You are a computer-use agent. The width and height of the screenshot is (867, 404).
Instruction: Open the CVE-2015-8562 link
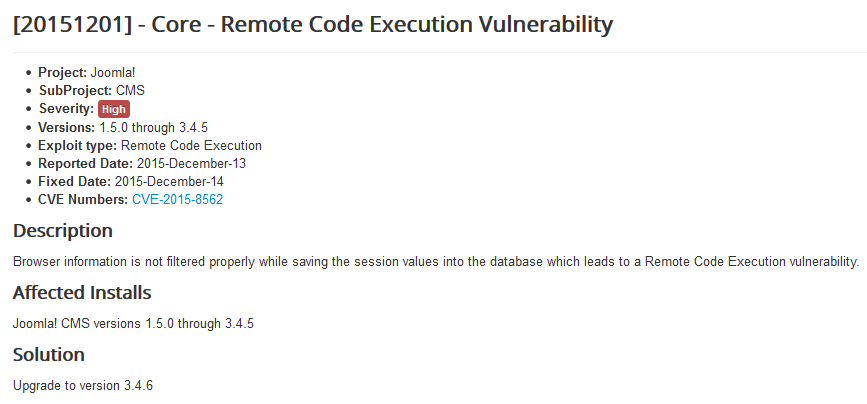(x=177, y=200)
